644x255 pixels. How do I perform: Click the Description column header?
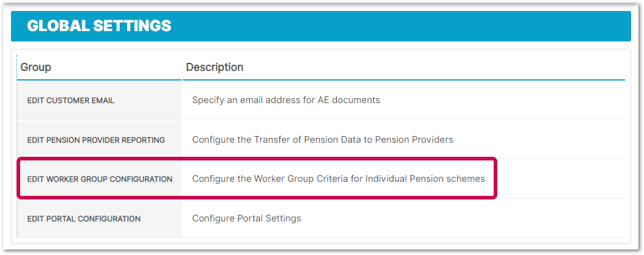pos(214,67)
